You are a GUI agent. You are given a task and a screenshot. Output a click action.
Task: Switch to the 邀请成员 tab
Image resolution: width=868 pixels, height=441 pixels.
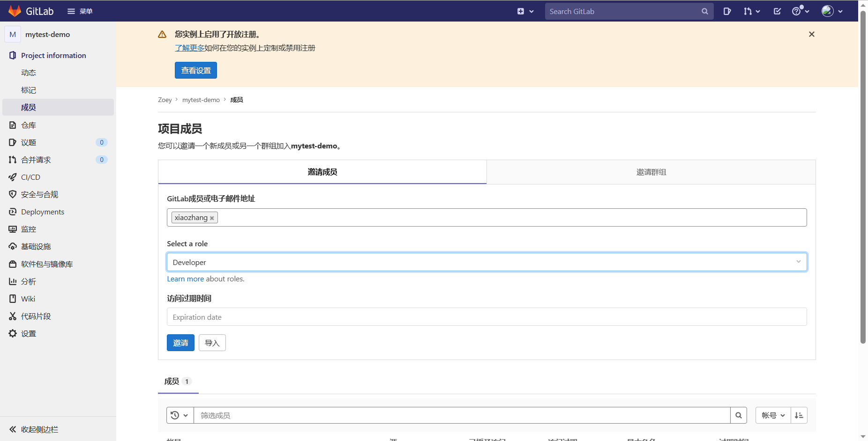(x=322, y=172)
